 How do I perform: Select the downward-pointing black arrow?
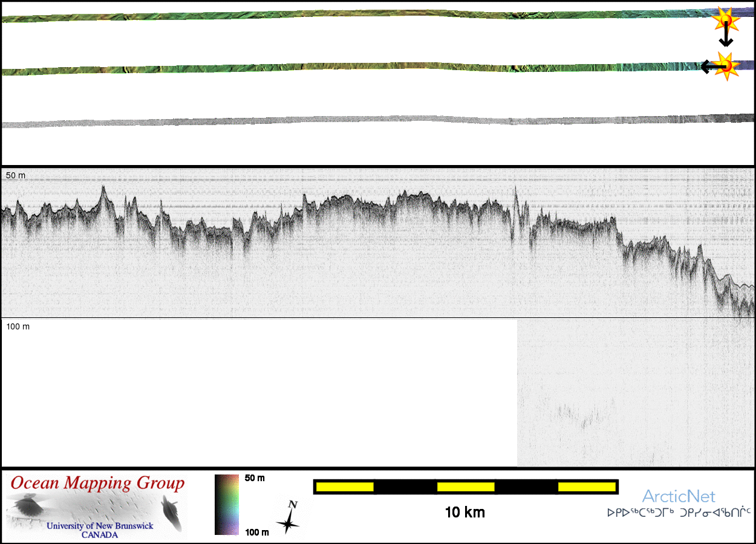pyautogui.click(x=726, y=37)
